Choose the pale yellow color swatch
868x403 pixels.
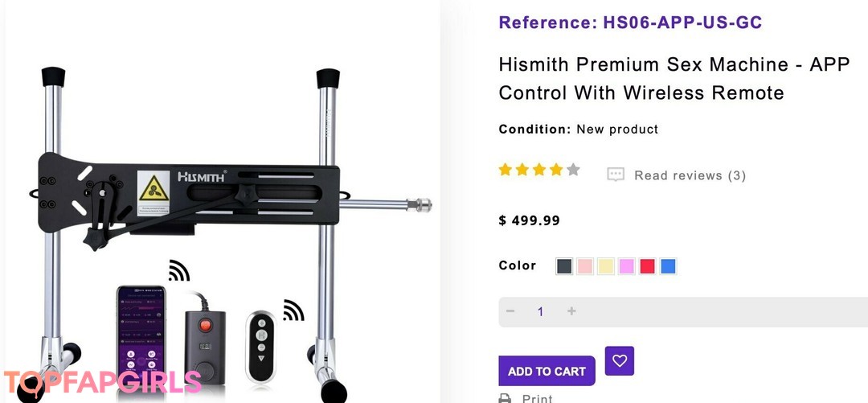tap(606, 266)
